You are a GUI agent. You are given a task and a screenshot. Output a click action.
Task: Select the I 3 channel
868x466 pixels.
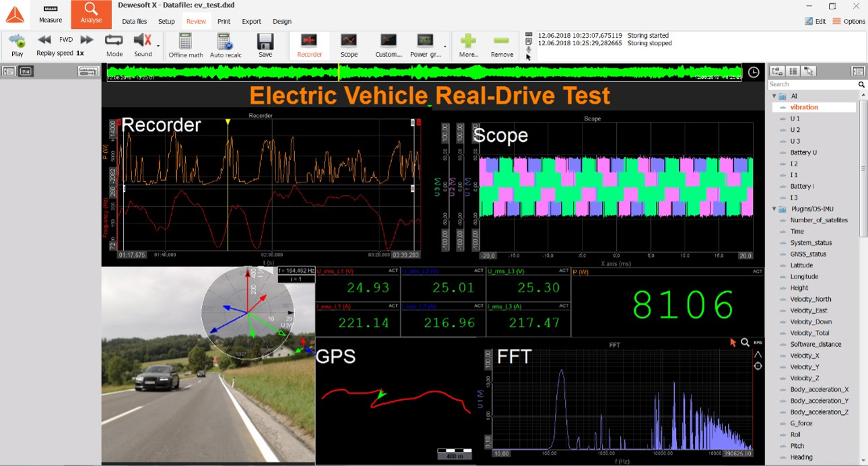[x=794, y=197]
